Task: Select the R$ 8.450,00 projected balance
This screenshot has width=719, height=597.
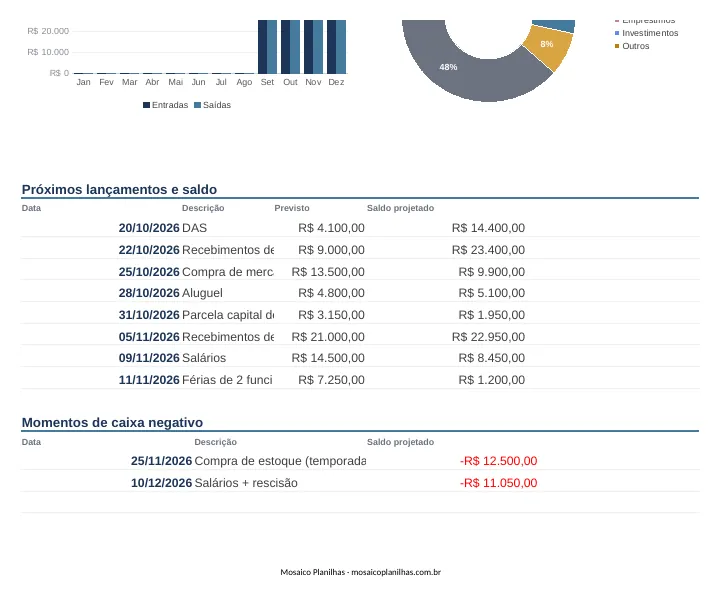Action: click(x=492, y=358)
